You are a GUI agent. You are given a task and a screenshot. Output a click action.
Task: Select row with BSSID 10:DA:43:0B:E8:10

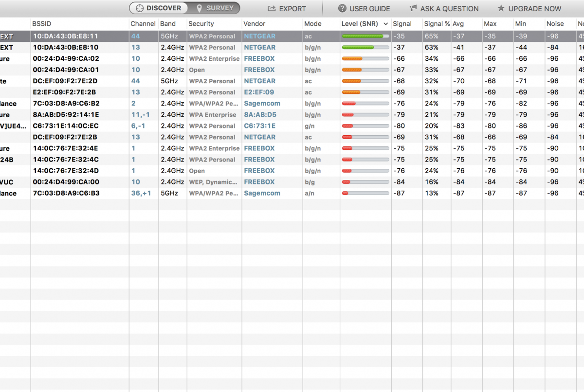[x=292, y=47]
